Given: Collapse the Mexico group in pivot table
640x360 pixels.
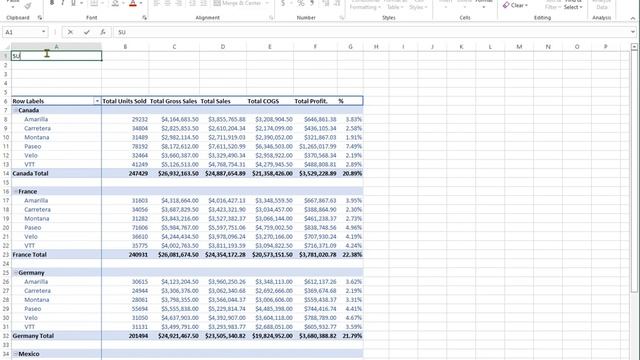Looking at the screenshot, I should pyautogui.click(x=16, y=354).
